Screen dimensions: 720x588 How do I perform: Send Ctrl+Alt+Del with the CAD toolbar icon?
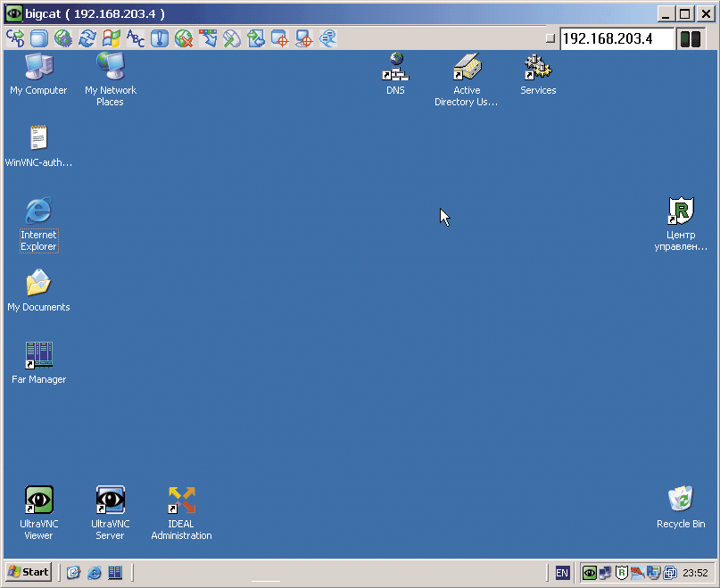pos(15,38)
